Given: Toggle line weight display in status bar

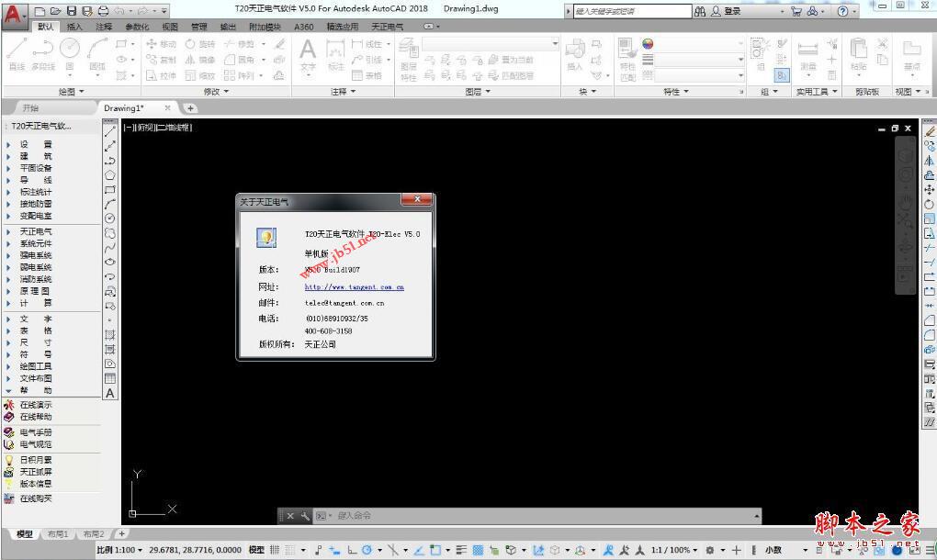Looking at the screenshot, I should click(x=461, y=550).
